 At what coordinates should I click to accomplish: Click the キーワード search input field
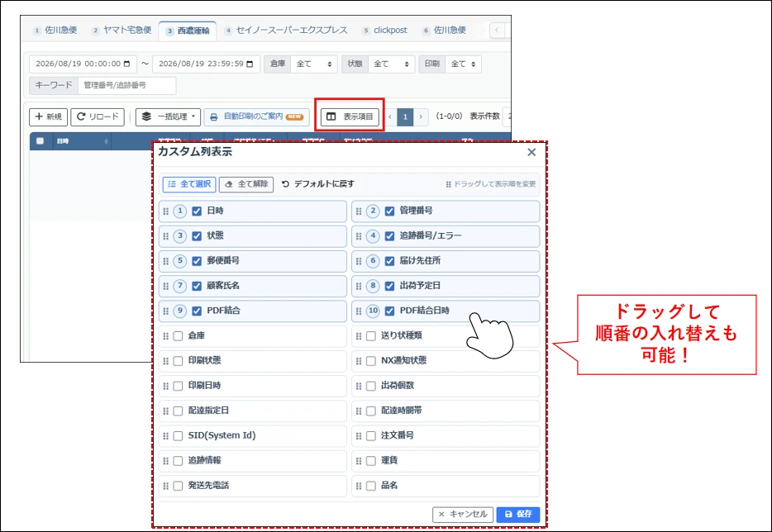[126, 85]
